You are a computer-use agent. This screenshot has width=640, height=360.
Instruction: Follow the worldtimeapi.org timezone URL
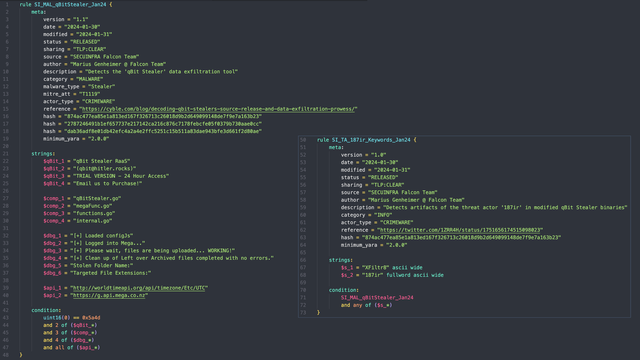[139, 288]
